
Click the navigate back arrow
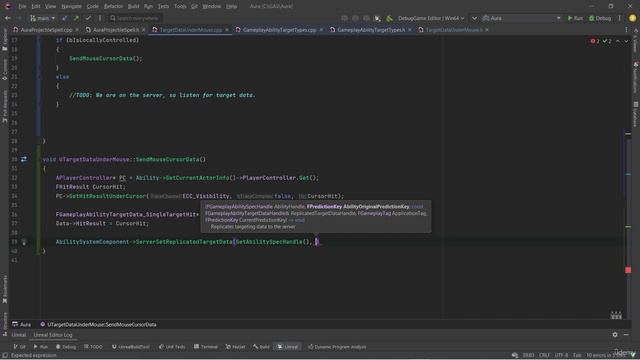[7, 18]
